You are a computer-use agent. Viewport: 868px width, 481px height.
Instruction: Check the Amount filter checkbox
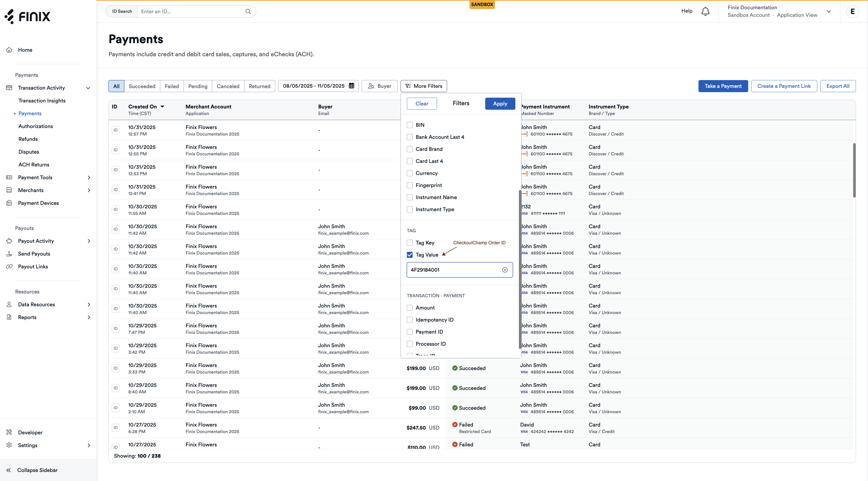410,308
